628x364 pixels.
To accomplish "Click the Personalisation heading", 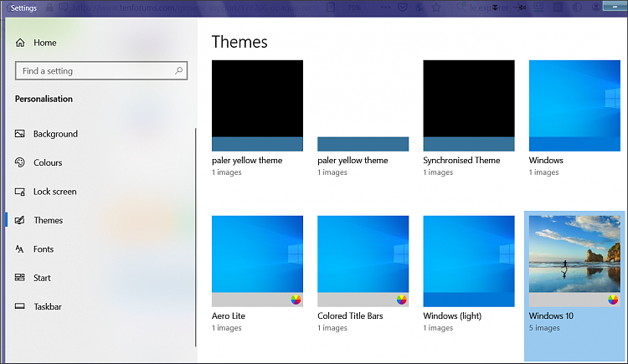I will pyautogui.click(x=44, y=99).
